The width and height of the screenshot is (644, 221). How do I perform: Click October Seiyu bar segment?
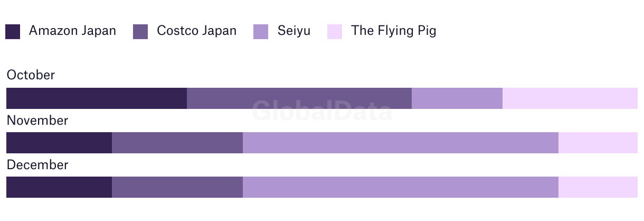tap(457, 98)
